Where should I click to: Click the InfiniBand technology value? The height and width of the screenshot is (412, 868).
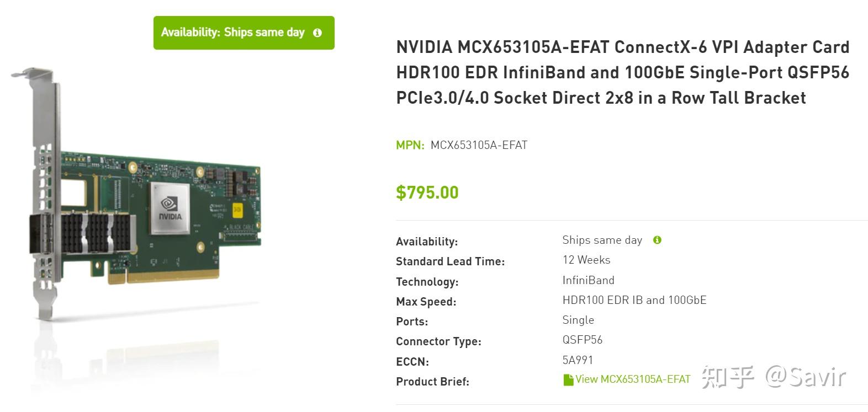coord(588,280)
